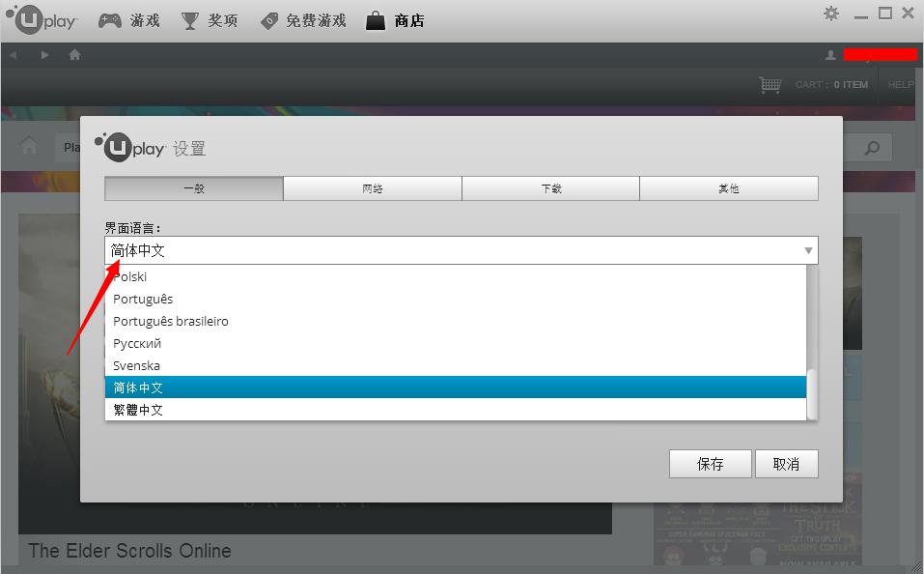Click 取消 to cancel settings

[786, 464]
